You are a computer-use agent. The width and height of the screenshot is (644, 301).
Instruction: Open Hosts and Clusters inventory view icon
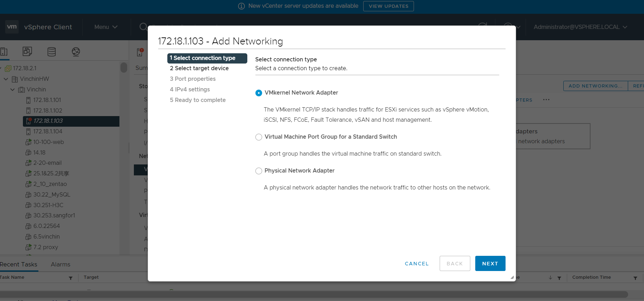[x=4, y=52]
